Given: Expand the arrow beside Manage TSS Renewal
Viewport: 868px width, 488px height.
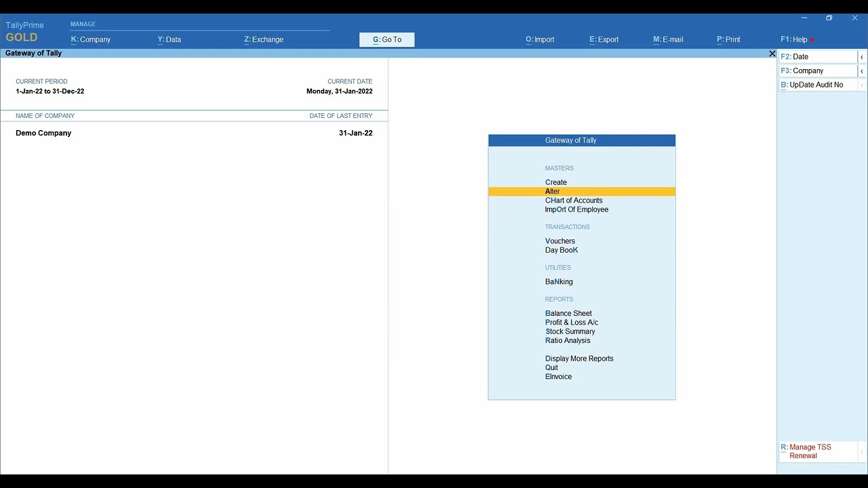Looking at the screenshot, I should (x=862, y=452).
